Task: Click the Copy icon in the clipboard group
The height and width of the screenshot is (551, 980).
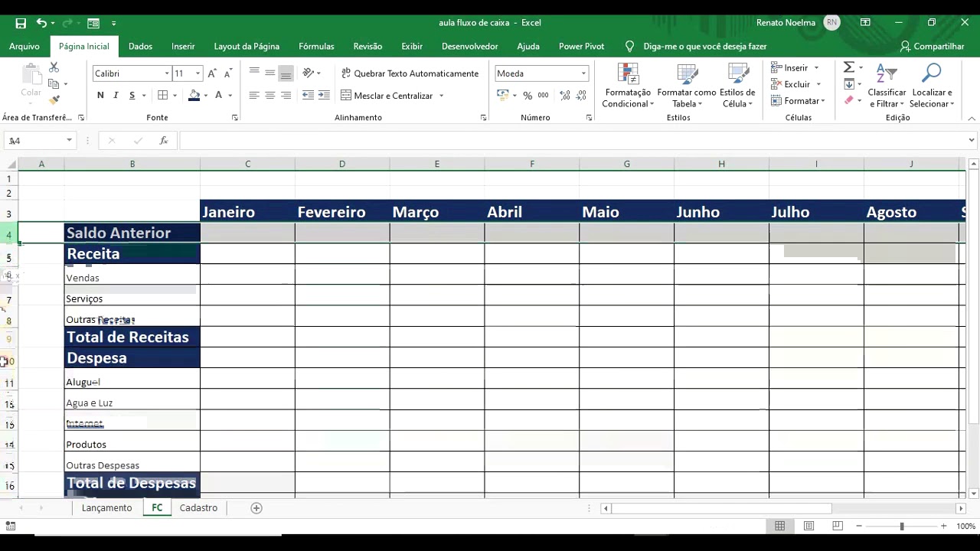Action: tap(54, 83)
